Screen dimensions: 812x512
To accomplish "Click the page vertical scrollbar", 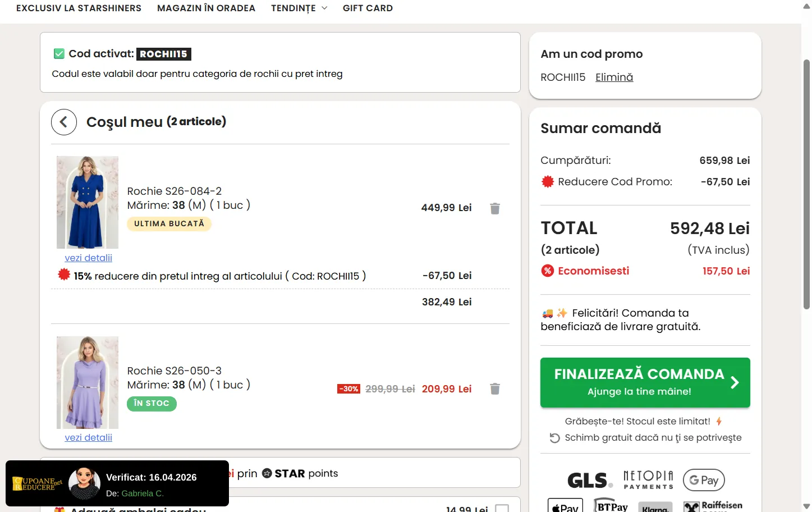I will 806,184.
